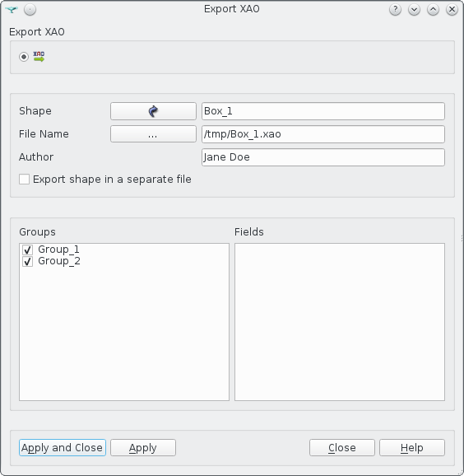The image size is (464, 476).
Task: Click the title bar help question icon
Action: (395, 10)
